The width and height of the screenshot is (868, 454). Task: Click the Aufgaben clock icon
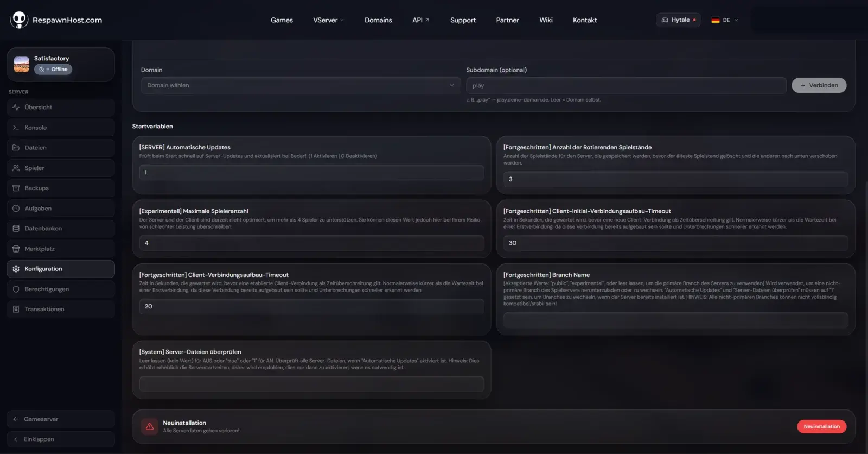16,209
